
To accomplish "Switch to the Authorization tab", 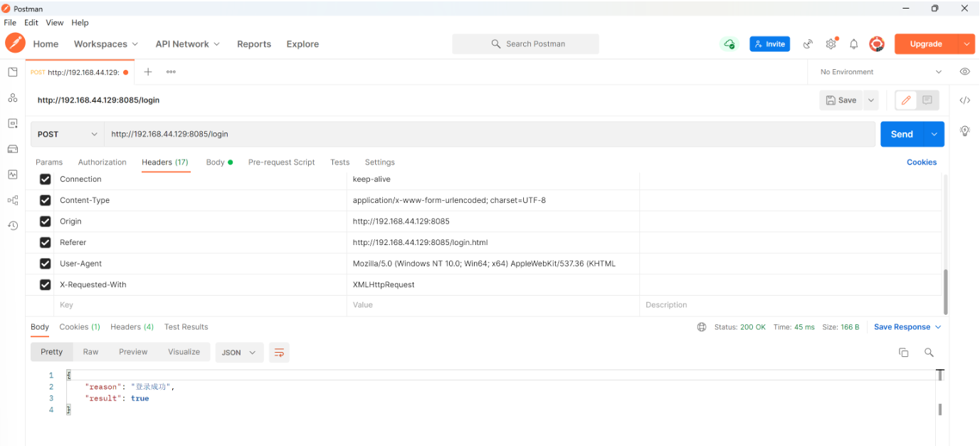I will 102,162.
